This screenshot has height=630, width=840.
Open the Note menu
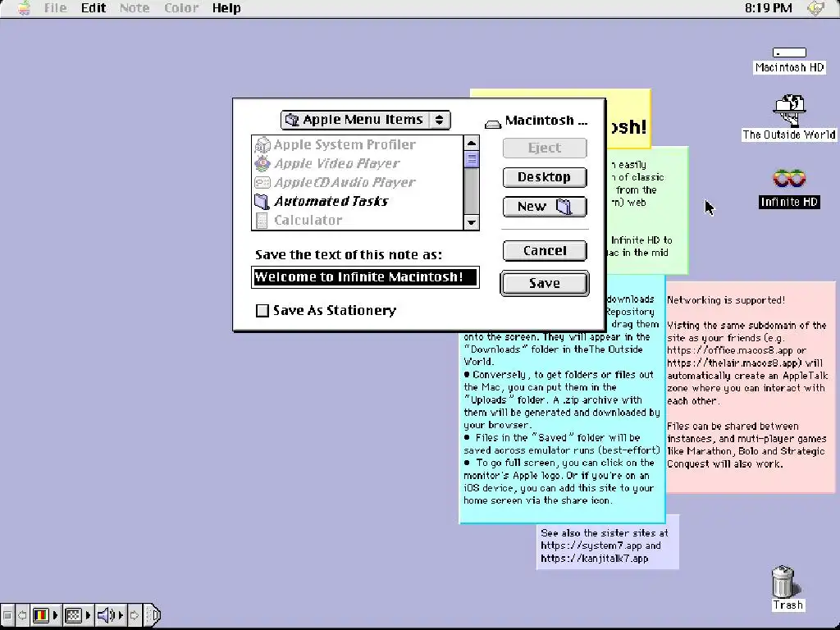pos(134,8)
